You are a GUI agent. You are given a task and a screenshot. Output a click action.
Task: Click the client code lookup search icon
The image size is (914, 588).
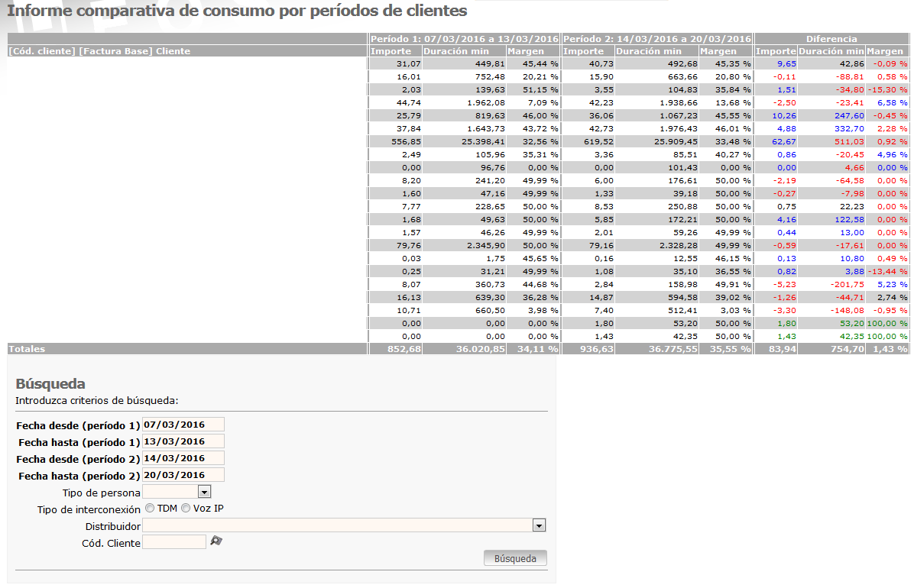(x=216, y=541)
